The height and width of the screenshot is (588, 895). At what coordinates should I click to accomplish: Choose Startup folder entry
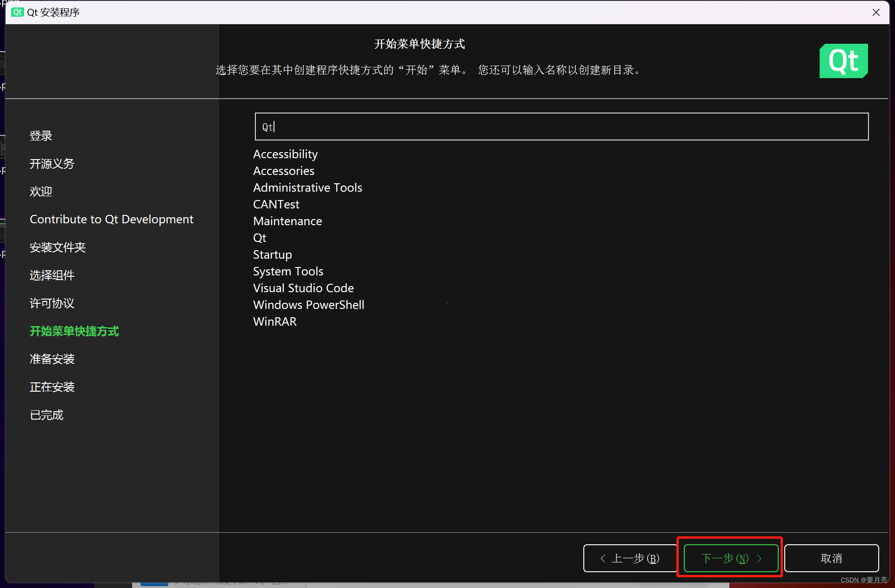coord(273,254)
